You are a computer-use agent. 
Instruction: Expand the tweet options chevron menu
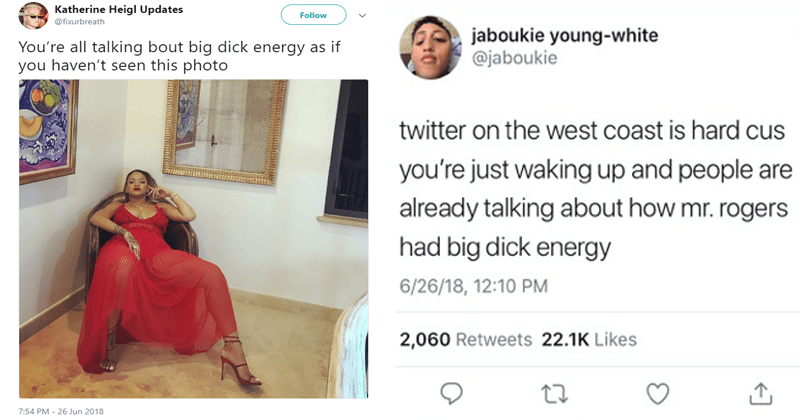coord(362,15)
